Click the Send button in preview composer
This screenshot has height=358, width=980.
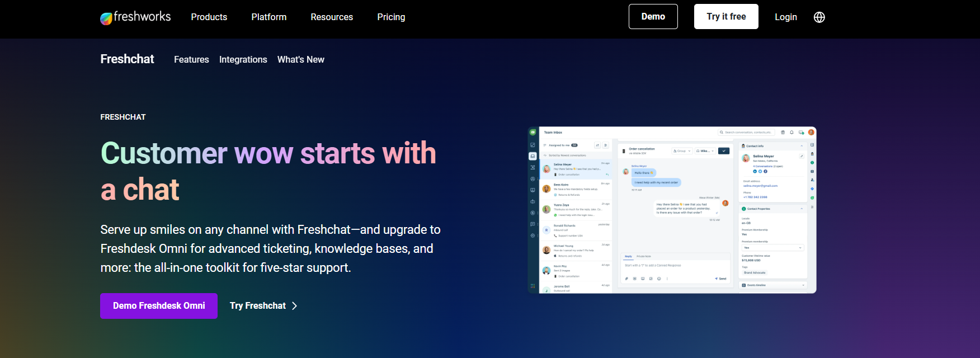[720, 279]
